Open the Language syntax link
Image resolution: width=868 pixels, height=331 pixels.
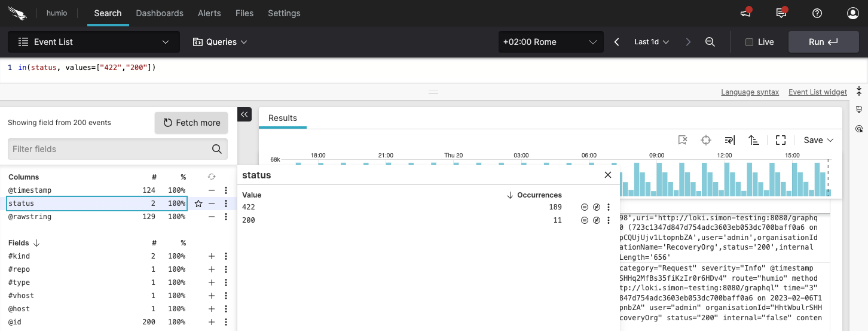(x=750, y=92)
